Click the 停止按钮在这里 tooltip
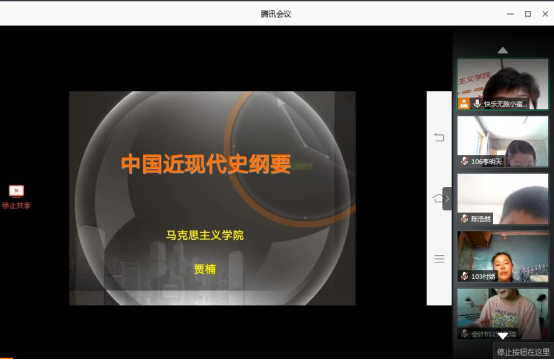554x360 pixels. pos(523,352)
